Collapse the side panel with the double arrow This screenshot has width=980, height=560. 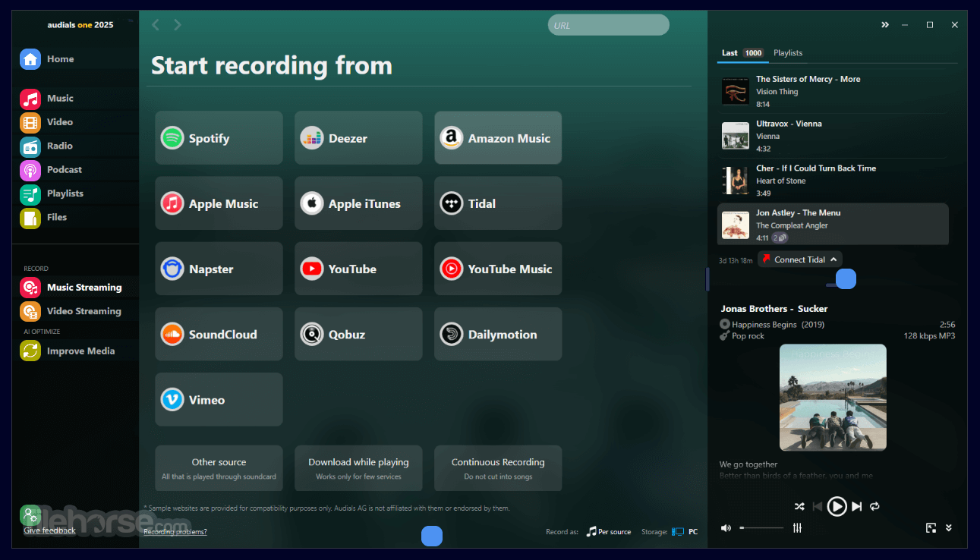point(885,25)
